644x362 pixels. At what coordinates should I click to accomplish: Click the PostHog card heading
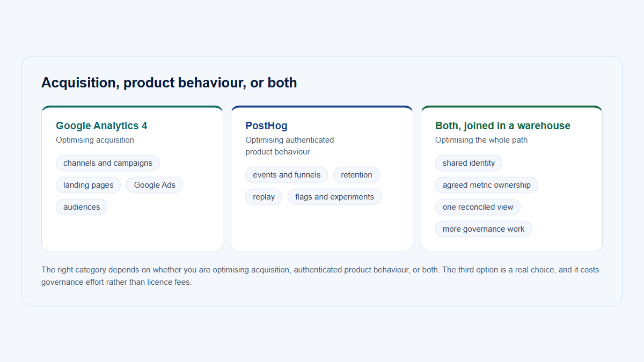click(266, 125)
